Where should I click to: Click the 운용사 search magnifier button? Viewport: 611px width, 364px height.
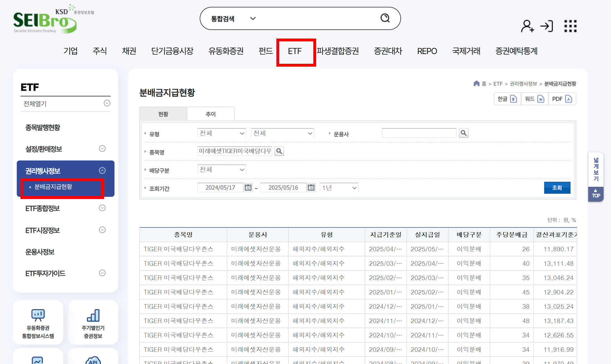464,133
